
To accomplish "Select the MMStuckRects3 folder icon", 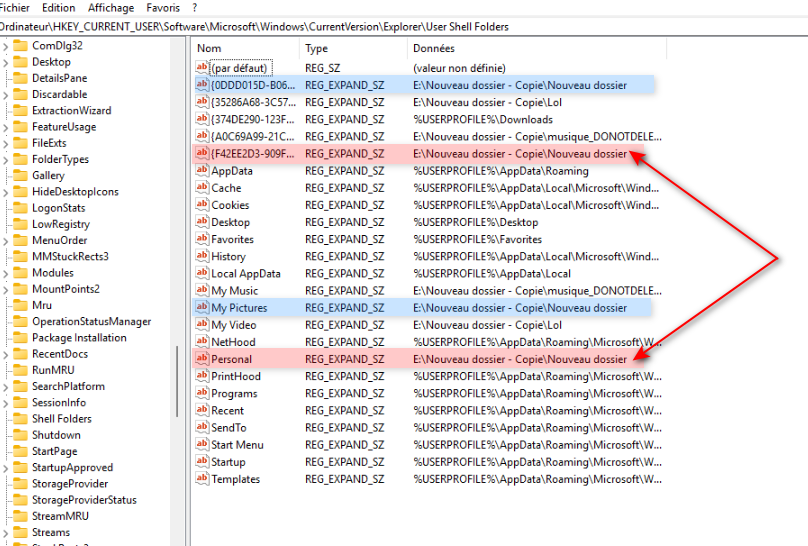I will click(x=20, y=257).
